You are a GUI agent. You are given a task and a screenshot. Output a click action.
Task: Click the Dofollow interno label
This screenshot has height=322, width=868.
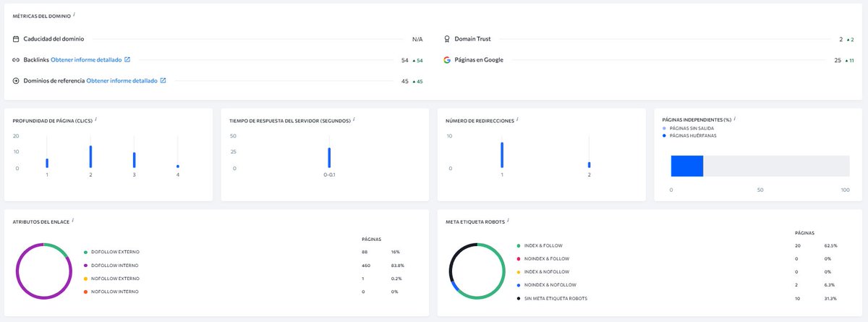coord(115,266)
